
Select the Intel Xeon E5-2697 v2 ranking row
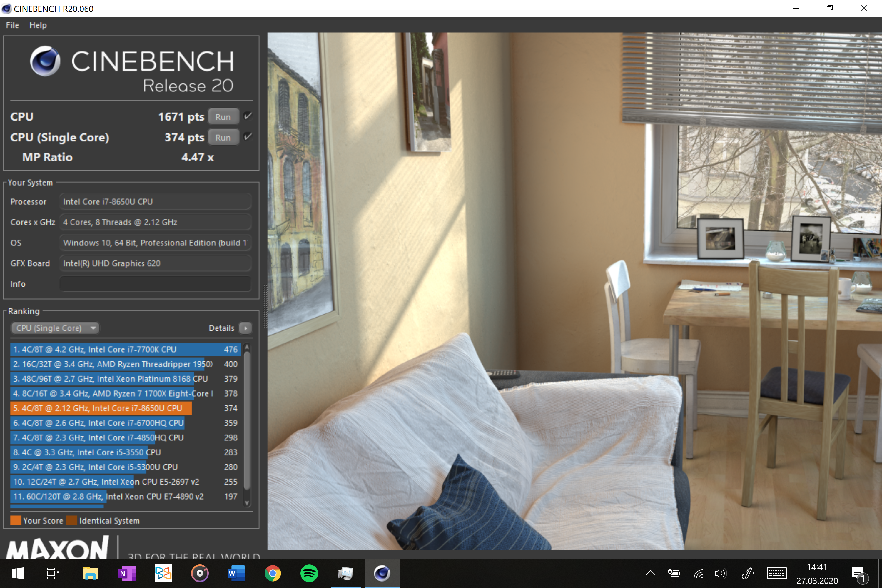click(126, 482)
